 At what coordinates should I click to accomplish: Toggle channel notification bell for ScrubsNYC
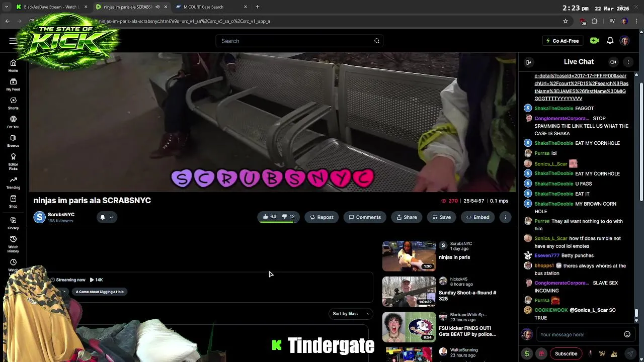click(102, 217)
